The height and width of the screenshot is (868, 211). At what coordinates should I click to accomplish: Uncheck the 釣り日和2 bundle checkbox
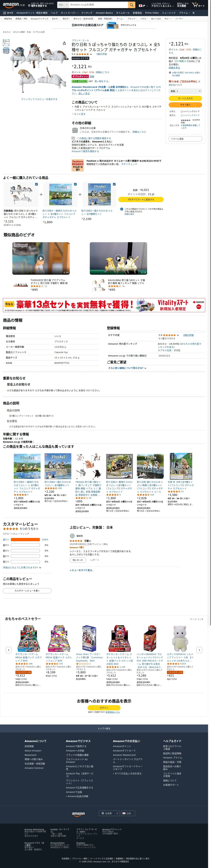click(114, 184)
